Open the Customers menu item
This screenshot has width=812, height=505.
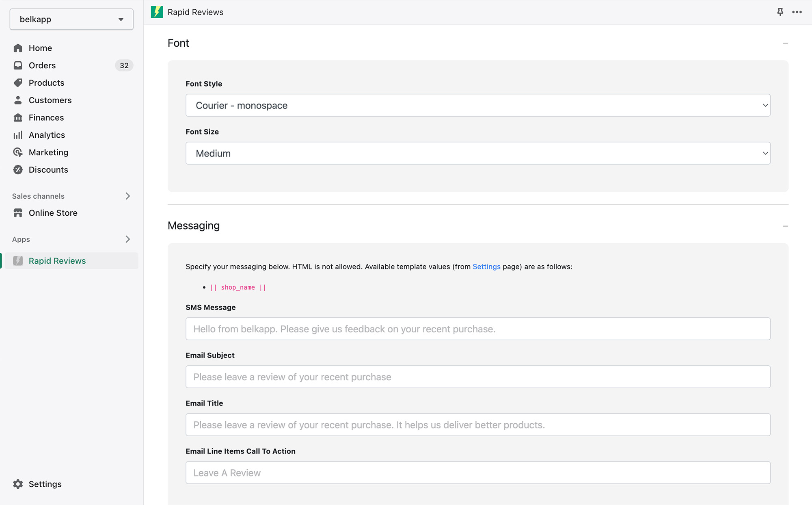click(x=50, y=100)
